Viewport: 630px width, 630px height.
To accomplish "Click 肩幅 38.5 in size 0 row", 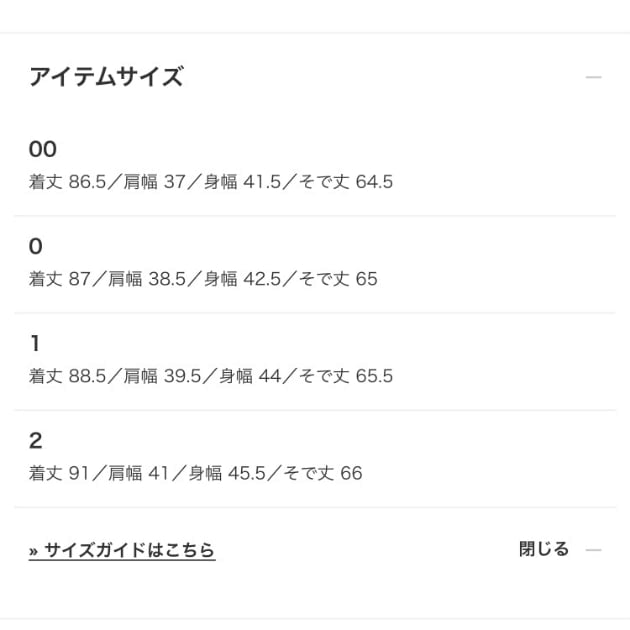I will tap(147, 279).
